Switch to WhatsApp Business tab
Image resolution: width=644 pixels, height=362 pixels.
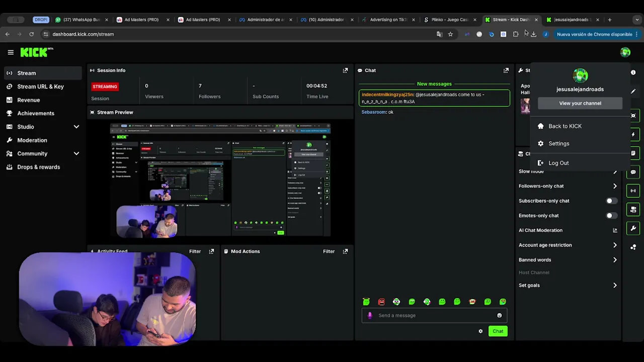pos(81,20)
